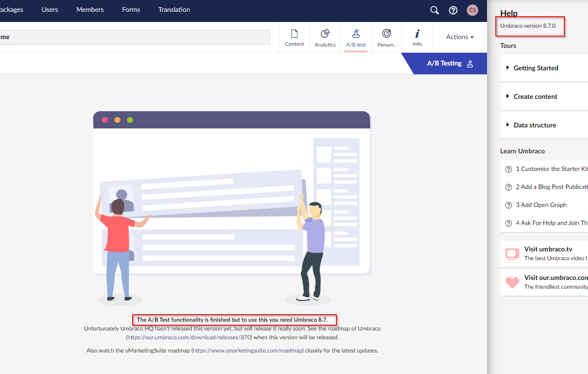This screenshot has height=374, width=588.
Task: Click the search magnifier icon
Action: click(x=434, y=10)
